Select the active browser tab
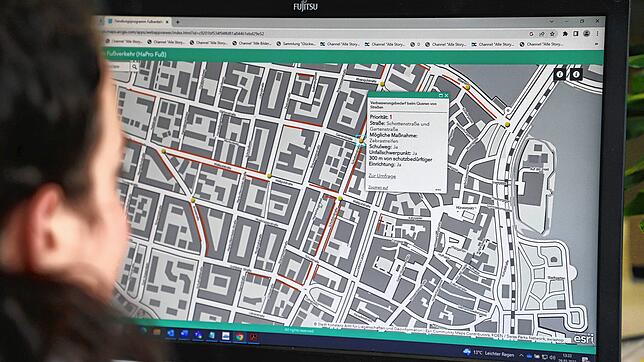Screen dimensions: 644x362 [137, 21]
